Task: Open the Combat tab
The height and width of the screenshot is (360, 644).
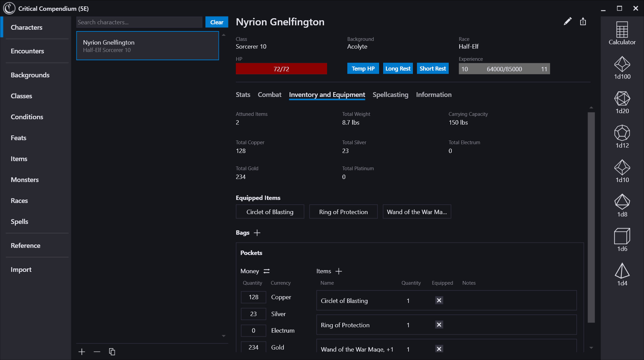Action: tap(269, 95)
